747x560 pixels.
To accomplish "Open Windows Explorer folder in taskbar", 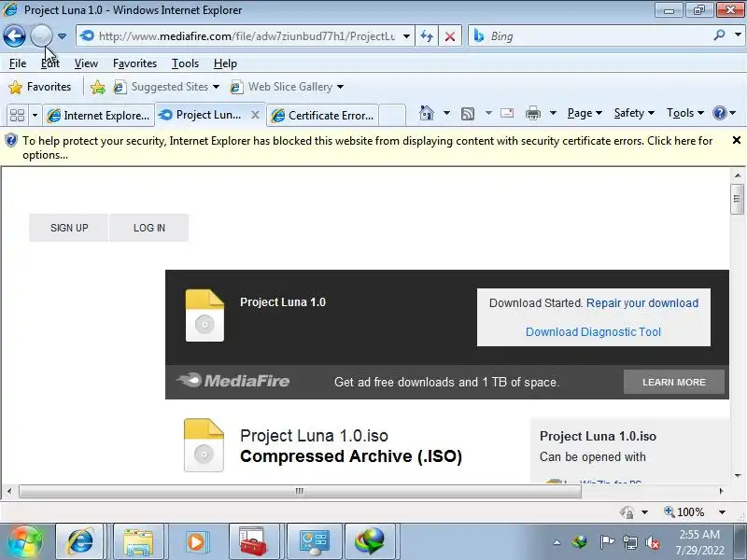I will [x=137, y=541].
